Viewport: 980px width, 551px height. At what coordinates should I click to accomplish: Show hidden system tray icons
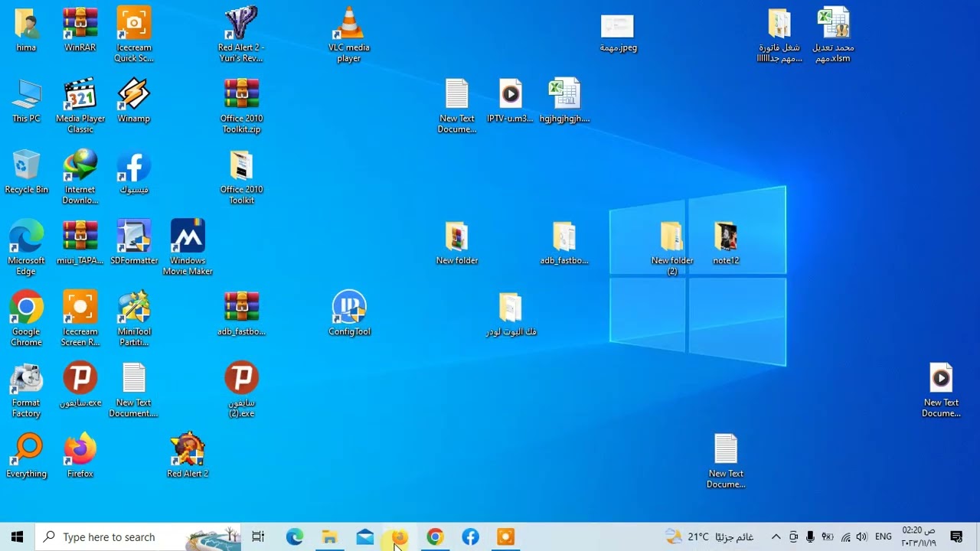coord(776,537)
